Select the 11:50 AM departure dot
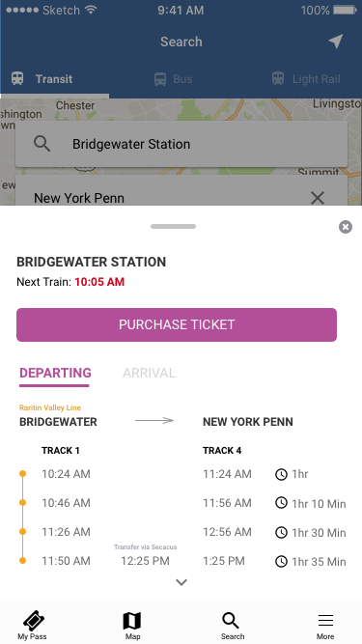 22,561
